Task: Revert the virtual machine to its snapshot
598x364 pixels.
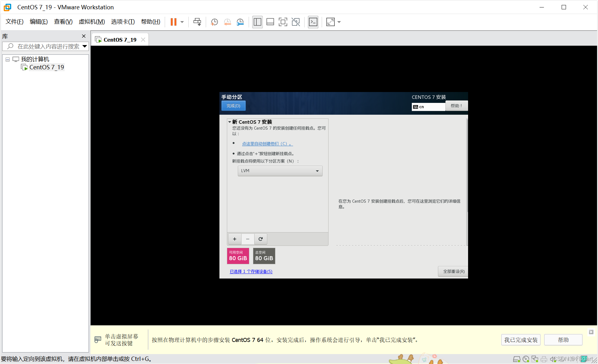Action: [x=227, y=22]
